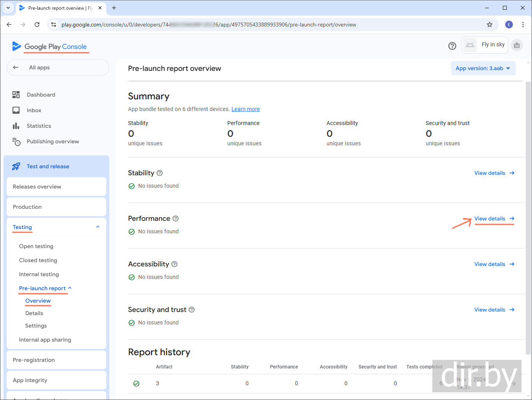Bookmark this page with the star icon
The width and height of the screenshot is (532, 400).
490,25
